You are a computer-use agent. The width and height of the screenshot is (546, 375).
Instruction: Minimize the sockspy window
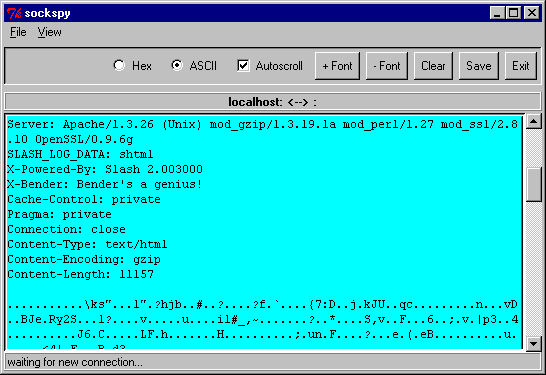497,13
